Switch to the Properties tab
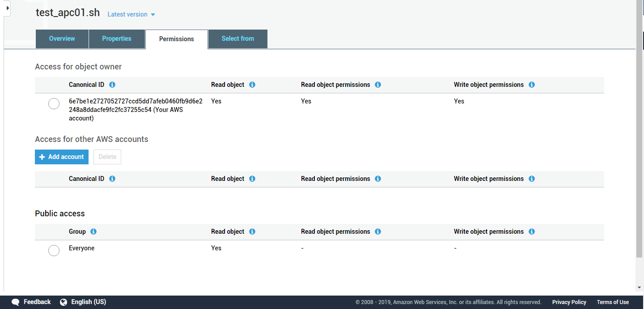Image resolution: width=644 pixels, height=309 pixels. 117,39
